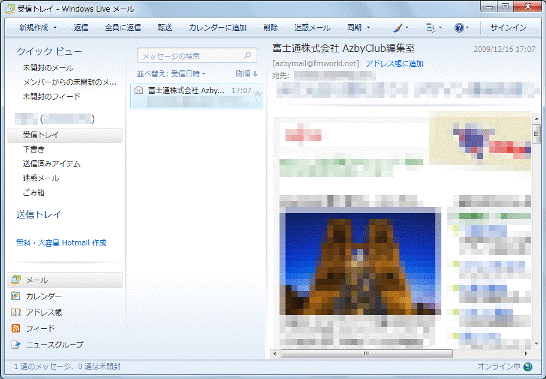The width and height of the screenshot is (546, 379).
Task: Click the mail envelope icon beside メール
Action: pos(16,280)
